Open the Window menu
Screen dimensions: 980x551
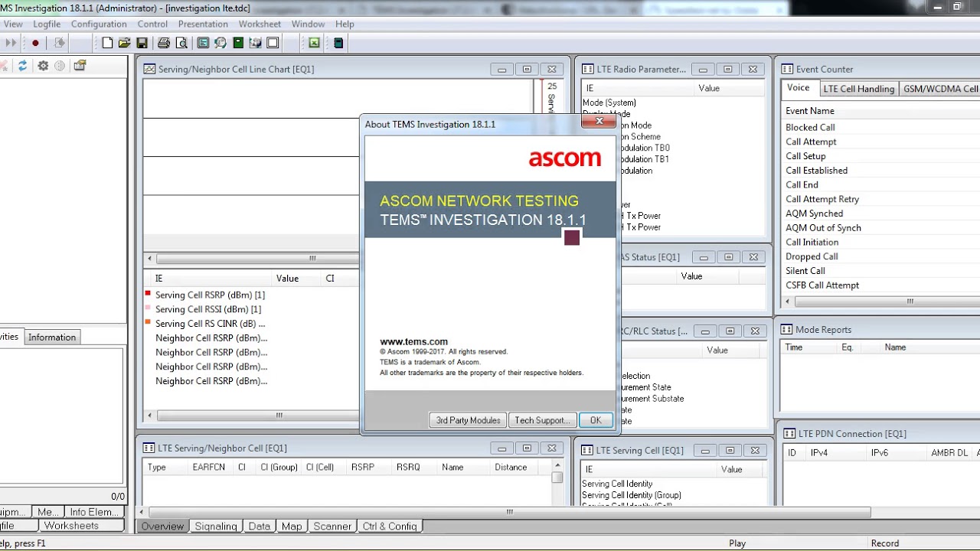308,24
